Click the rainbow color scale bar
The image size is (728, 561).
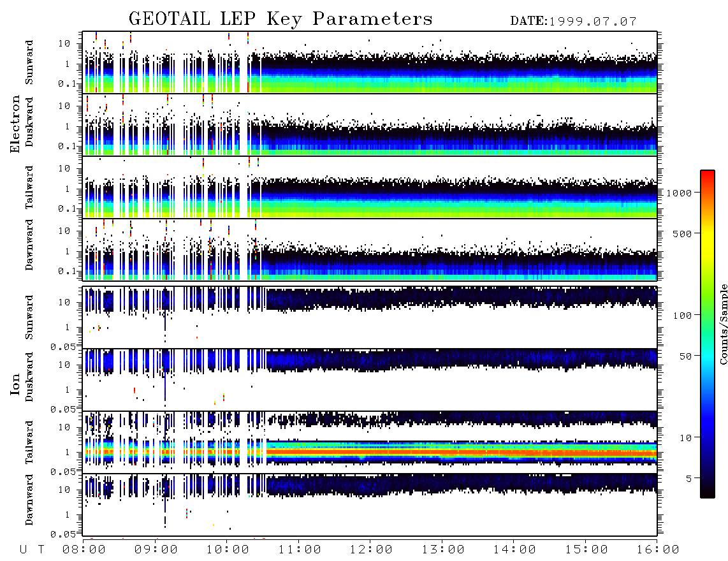[708, 334]
